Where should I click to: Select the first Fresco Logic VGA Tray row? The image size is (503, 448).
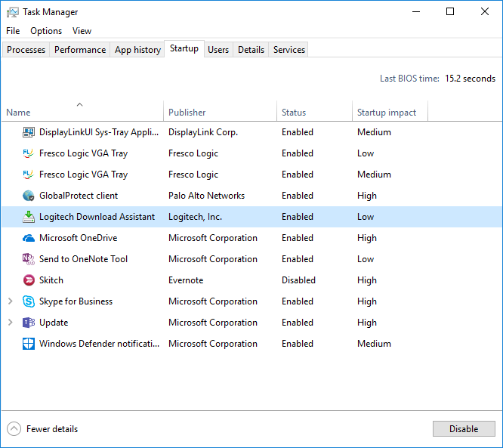tap(83, 153)
